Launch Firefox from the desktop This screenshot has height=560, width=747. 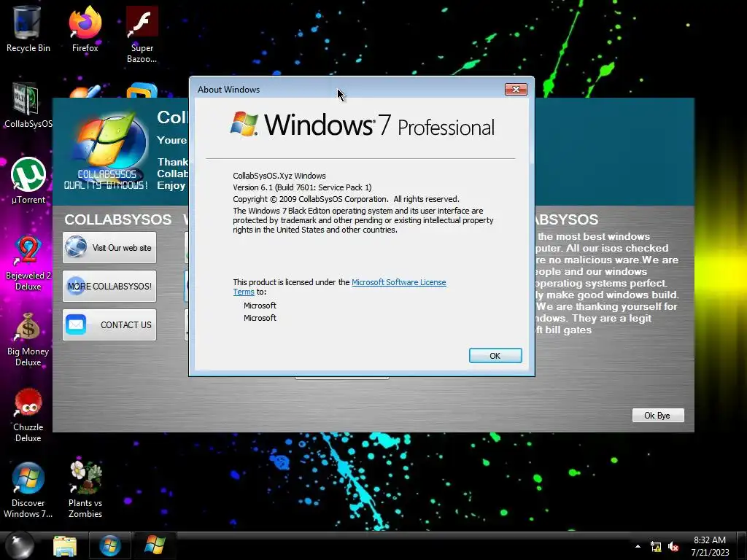85,28
